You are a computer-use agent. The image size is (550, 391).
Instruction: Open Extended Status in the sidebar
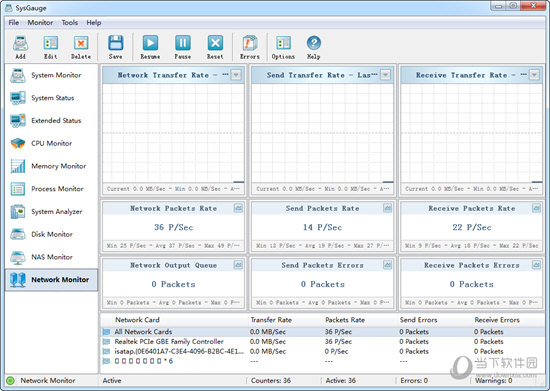pyautogui.click(x=51, y=121)
